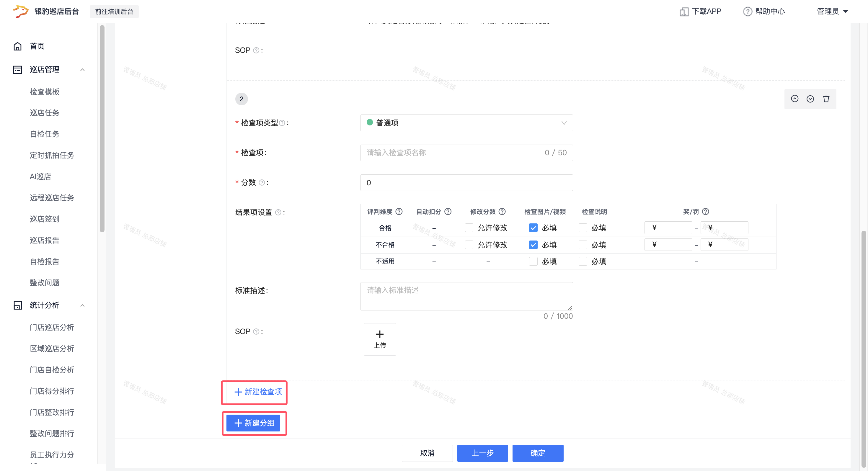Move check item 2 down
Screen dimensions: 868x471
tap(810, 99)
